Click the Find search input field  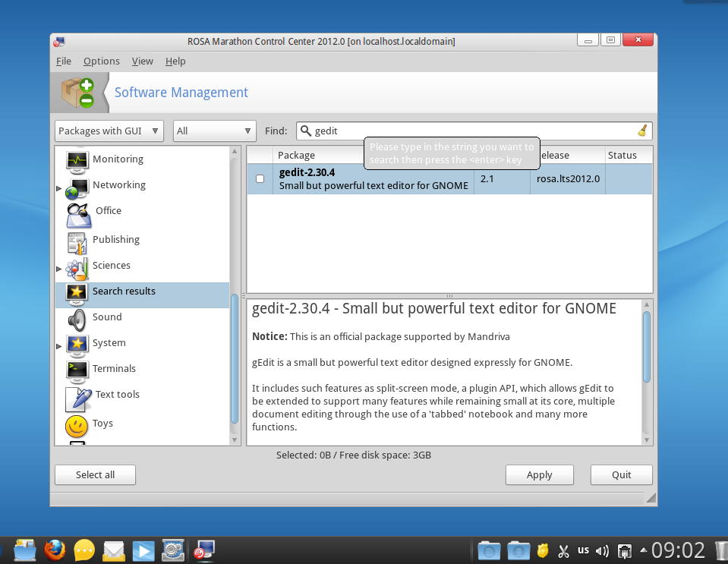474,131
